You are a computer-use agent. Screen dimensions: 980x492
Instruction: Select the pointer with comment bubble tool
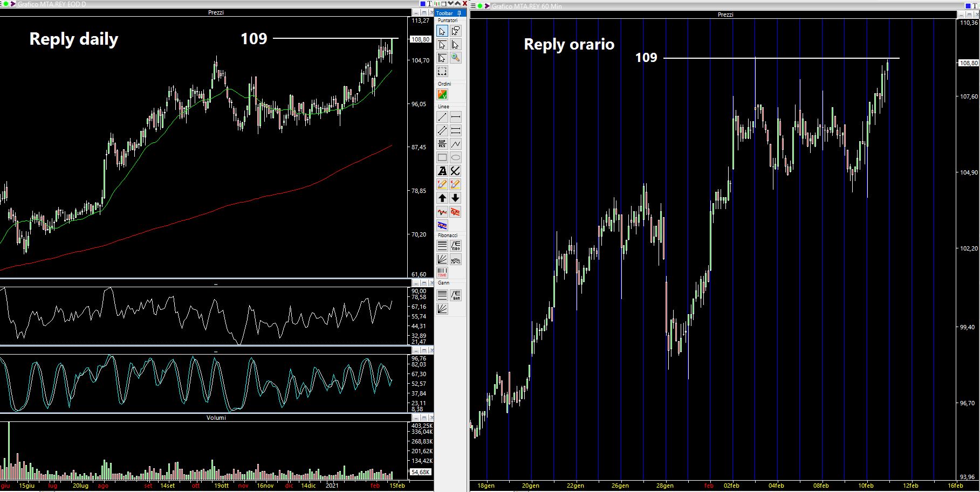[x=456, y=31]
